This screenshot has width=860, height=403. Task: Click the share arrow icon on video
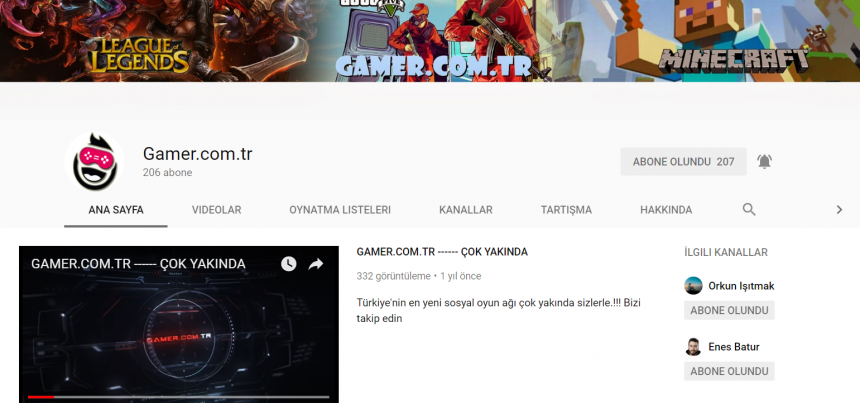click(316, 264)
